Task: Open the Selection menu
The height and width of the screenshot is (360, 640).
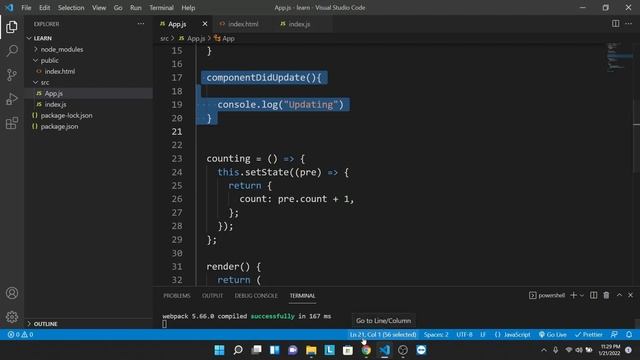Action: coord(71,8)
